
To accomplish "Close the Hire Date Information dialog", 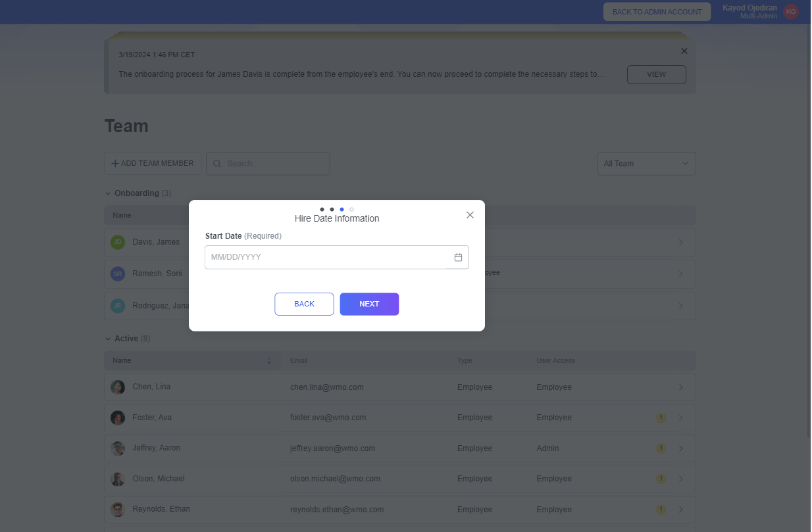I will pyautogui.click(x=470, y=215).
